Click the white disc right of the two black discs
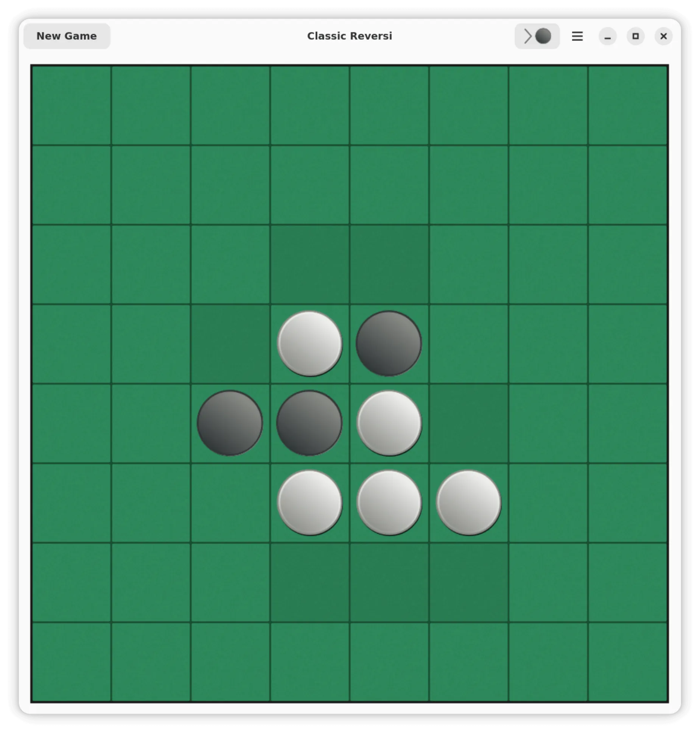Image resolution: width=700 pixels, height=733 pixels. pos(389,423)
